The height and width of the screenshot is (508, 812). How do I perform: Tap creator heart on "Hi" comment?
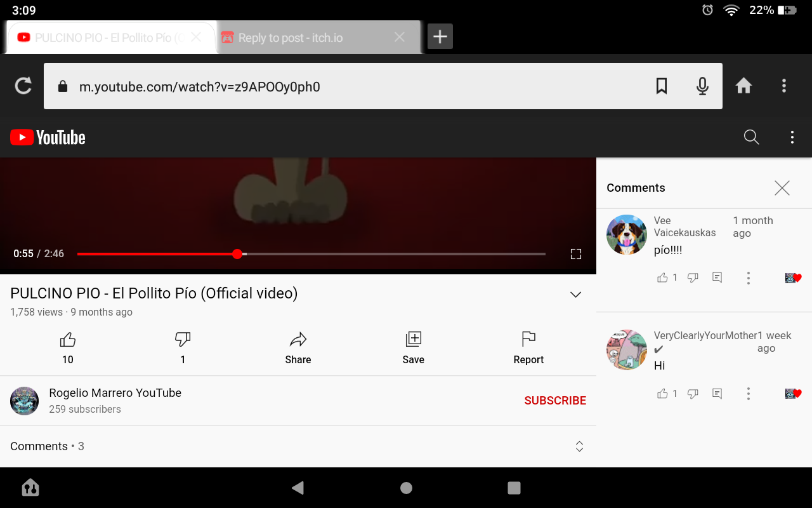click(794, 394)
